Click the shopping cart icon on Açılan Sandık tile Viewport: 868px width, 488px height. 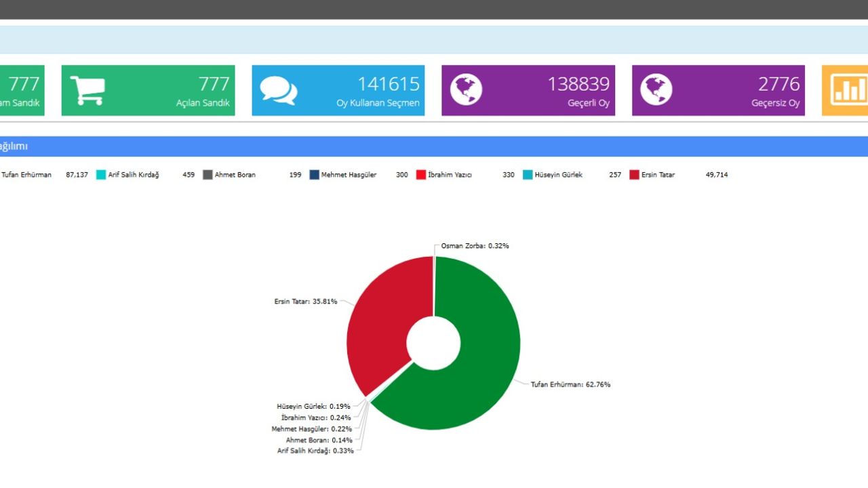[87, 90]
